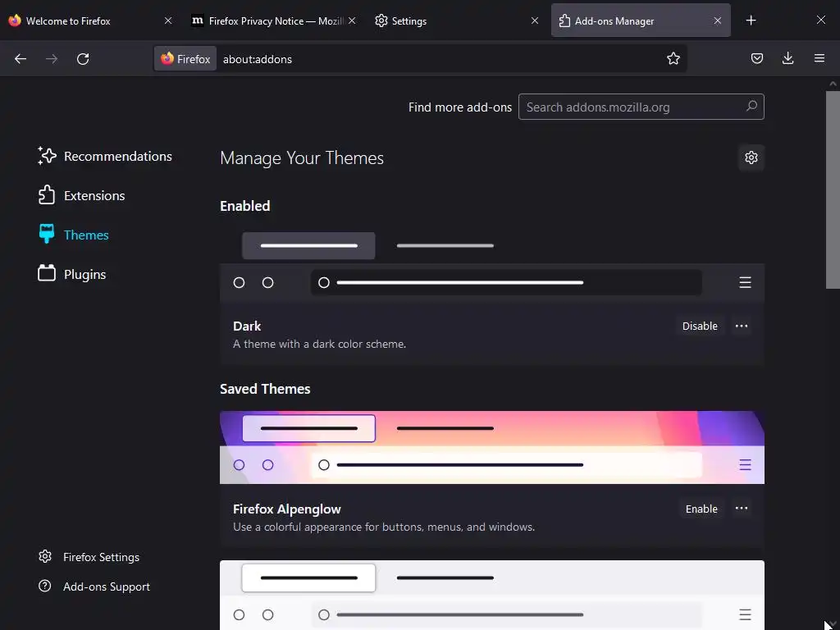840x630 pixels.
Task: Open a new tab with the plus button
Action: (x=751, y=21)
